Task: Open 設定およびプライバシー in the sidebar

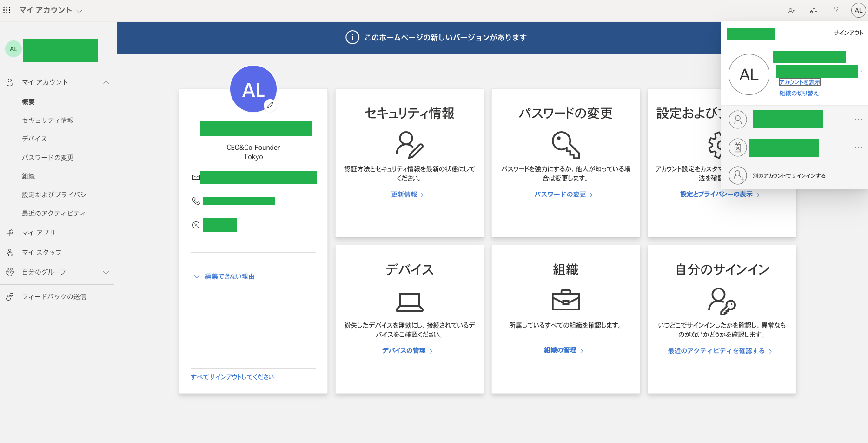Action: click(58, 195)
